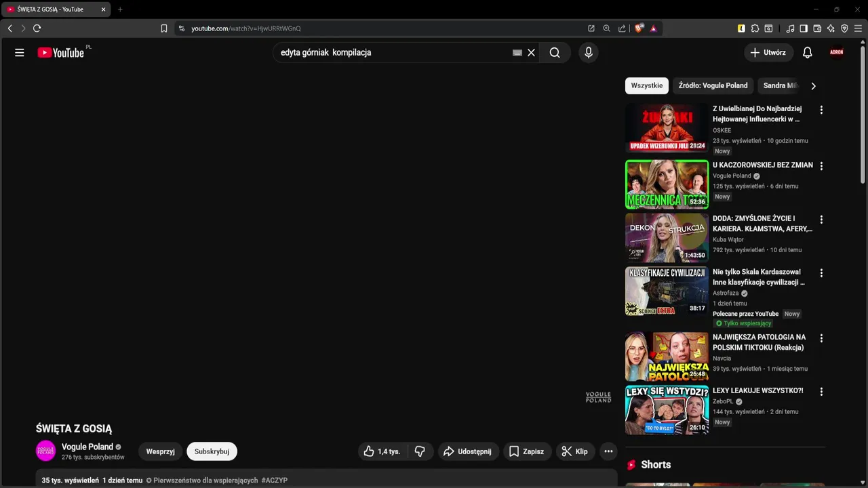Open options for LEXY LEAKUJE video
The image size is (868, 488).
pos(821,392)
